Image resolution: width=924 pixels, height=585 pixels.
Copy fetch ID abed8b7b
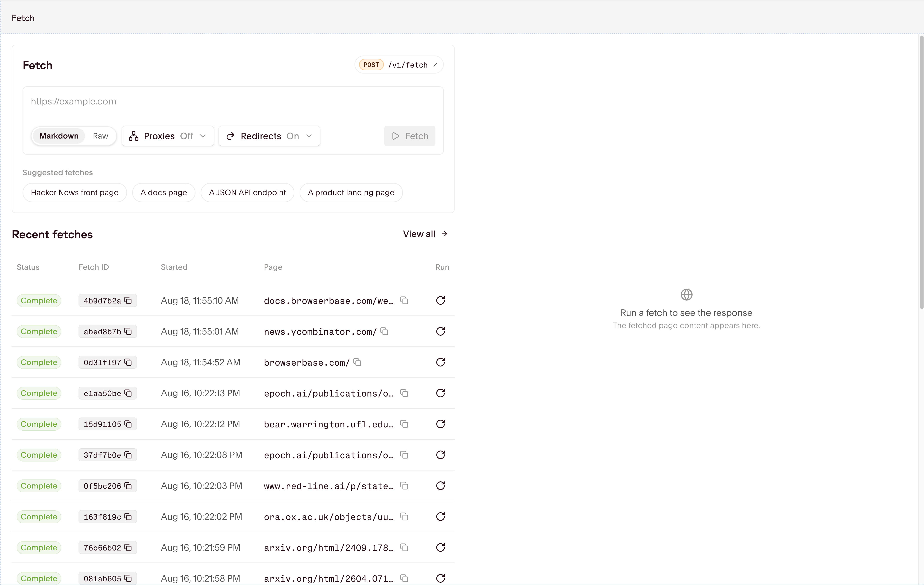tap(129, 332)
